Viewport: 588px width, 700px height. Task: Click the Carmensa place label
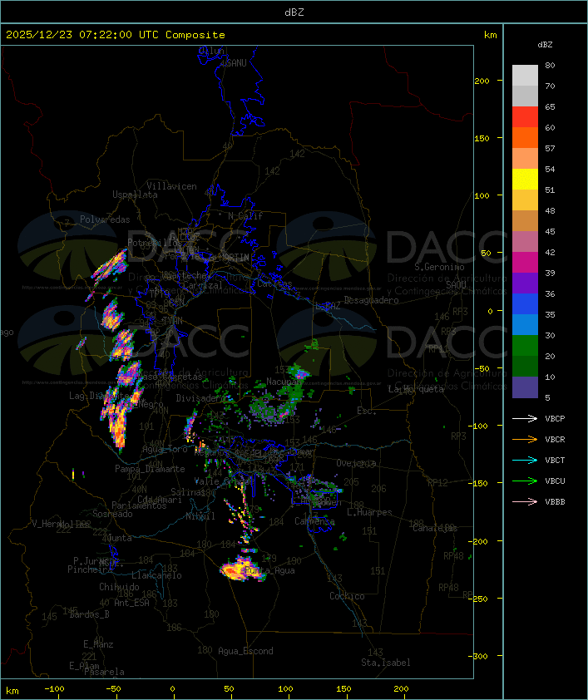click(x=314, y=521)
